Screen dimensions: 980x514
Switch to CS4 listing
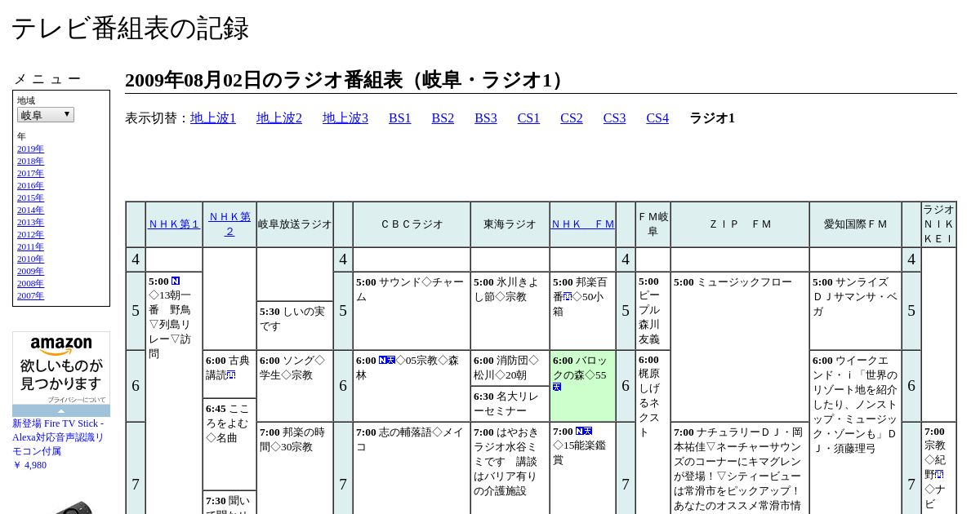tap(657, 118)
